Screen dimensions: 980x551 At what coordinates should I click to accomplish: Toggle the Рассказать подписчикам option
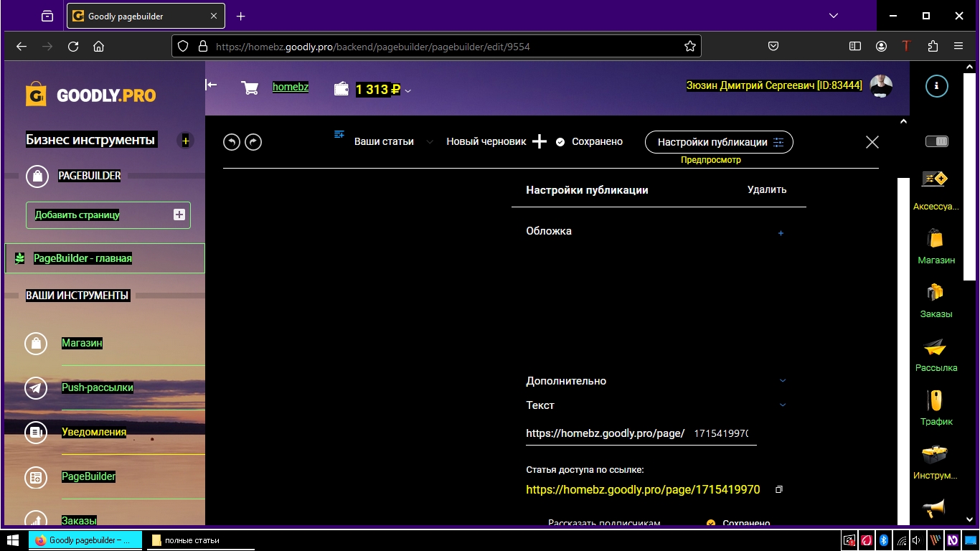pos(603,523)
